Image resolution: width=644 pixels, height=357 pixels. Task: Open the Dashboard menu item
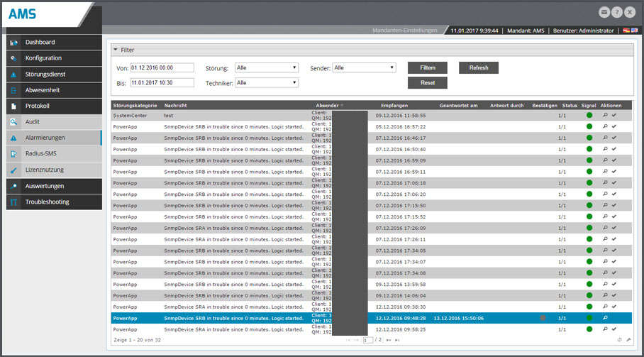[x=54, y=43]
